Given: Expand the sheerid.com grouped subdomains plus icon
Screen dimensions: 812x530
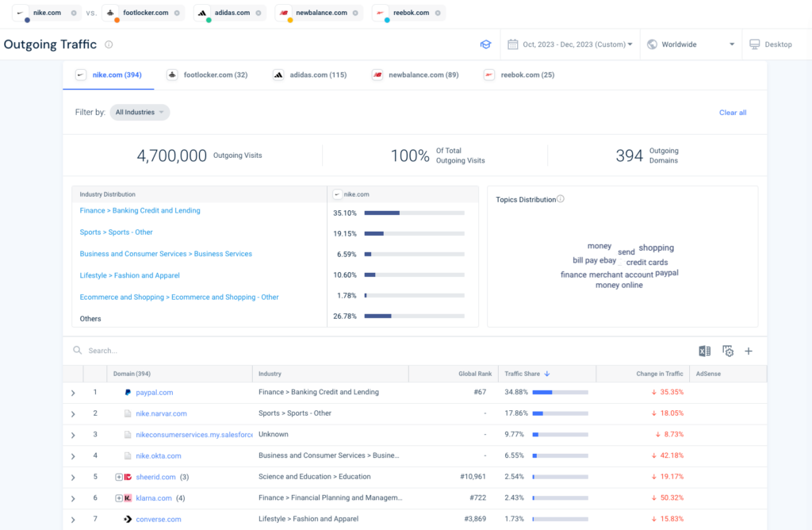Looking at the screenshot, I should click(x=119, y=477).
